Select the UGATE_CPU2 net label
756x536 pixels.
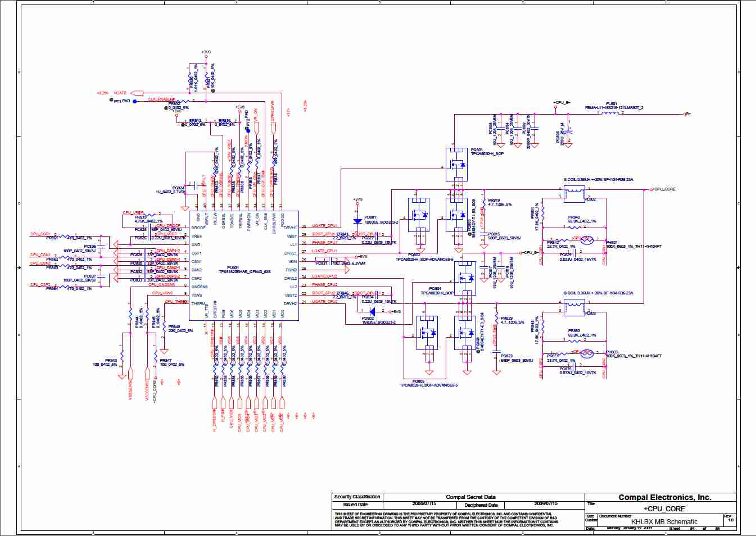tap(325, 302)
